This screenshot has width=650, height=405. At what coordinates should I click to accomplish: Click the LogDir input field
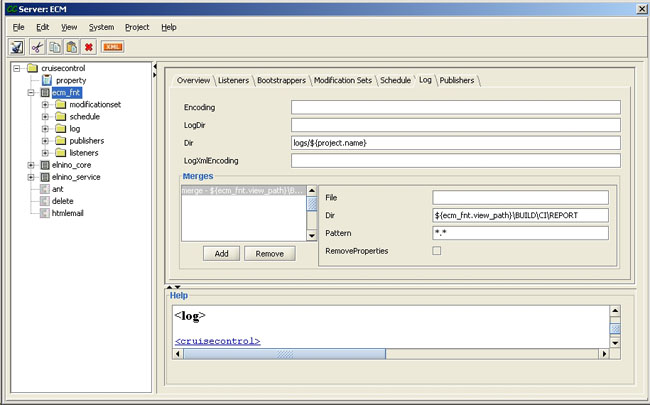tap(456, 125)
